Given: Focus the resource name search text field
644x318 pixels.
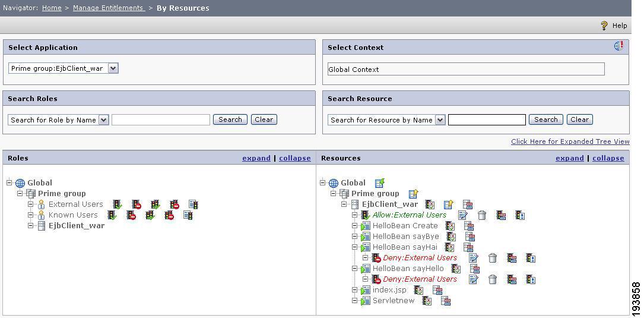Looking at the screenshot, I should (x=487, y=119).
